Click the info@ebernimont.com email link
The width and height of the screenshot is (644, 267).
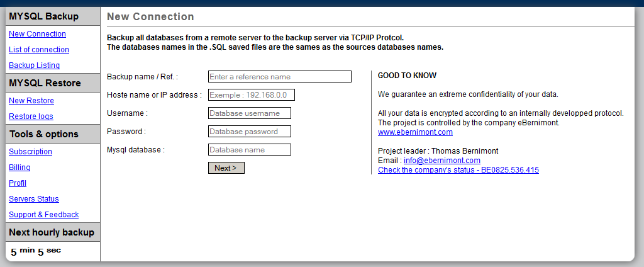click(x=441, y=161)
